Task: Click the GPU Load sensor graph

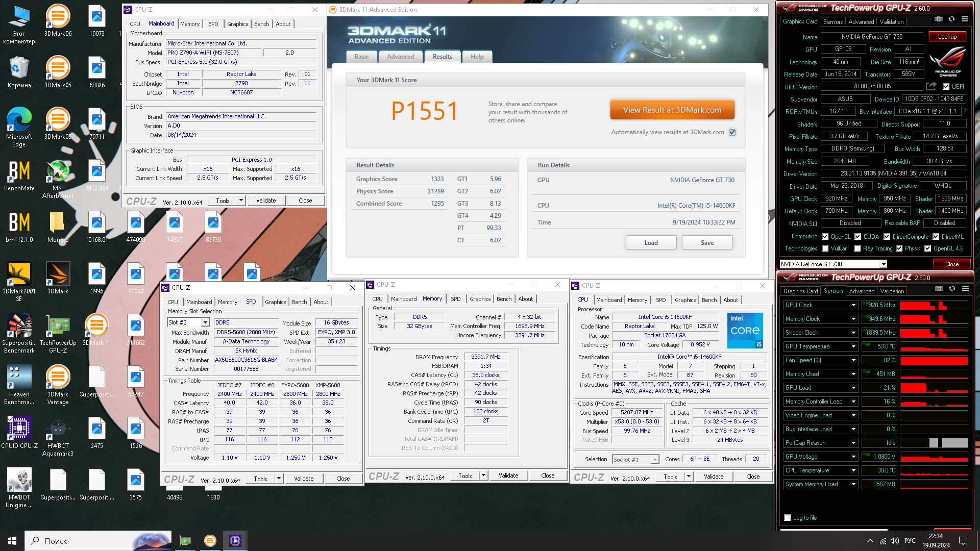Action: [934, 388]
